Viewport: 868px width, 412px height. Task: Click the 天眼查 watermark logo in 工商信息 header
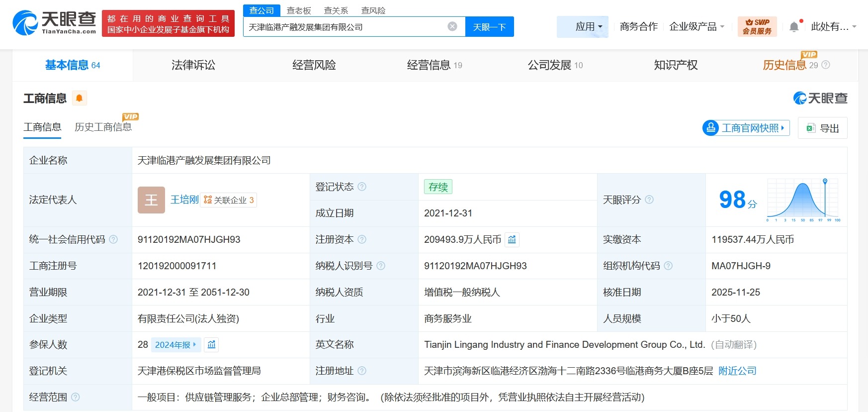[x=820, y=98]
